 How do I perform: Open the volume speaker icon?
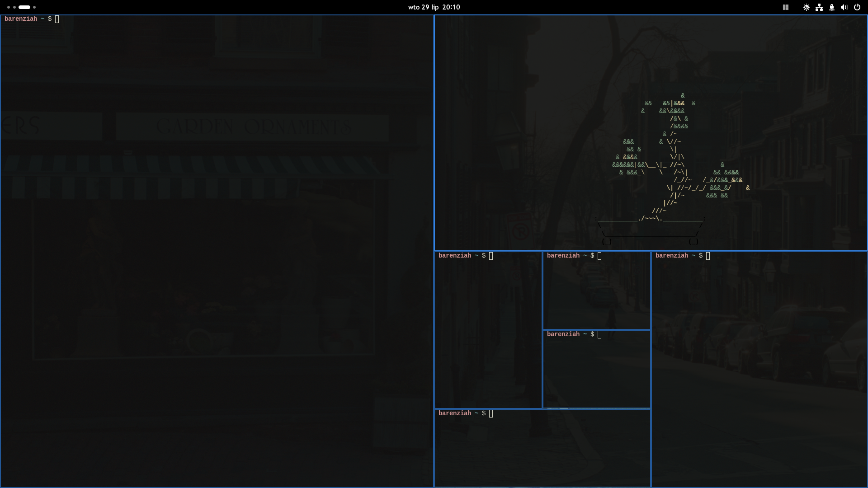[844, 7]
